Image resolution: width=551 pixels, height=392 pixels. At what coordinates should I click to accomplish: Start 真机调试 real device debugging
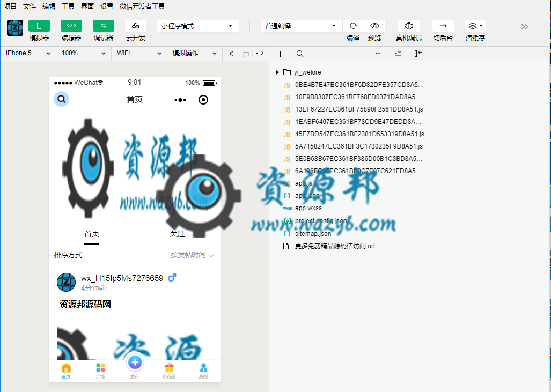pyautogui.click(x=409, y=26)
